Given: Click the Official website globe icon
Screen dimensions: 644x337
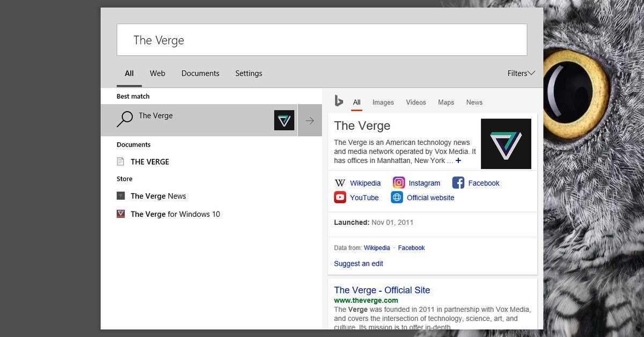Looking at the screenshot, I should coord(397,197).
